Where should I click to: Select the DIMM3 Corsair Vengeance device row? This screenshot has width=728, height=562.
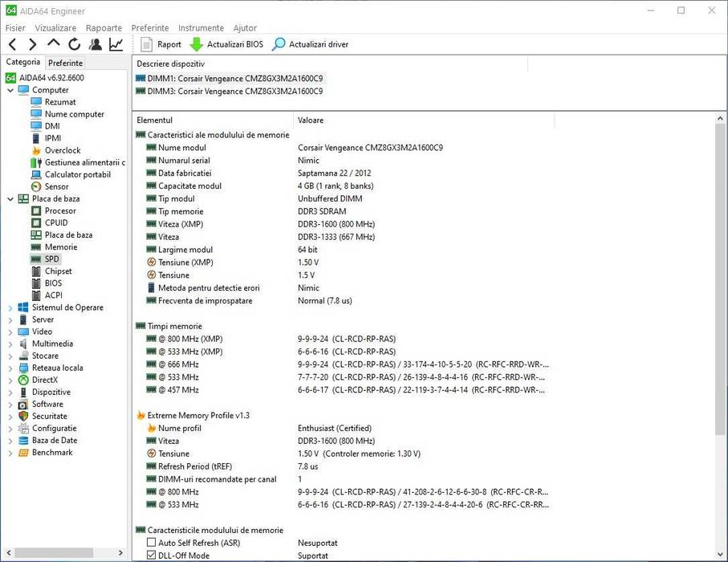coord(230,91)
